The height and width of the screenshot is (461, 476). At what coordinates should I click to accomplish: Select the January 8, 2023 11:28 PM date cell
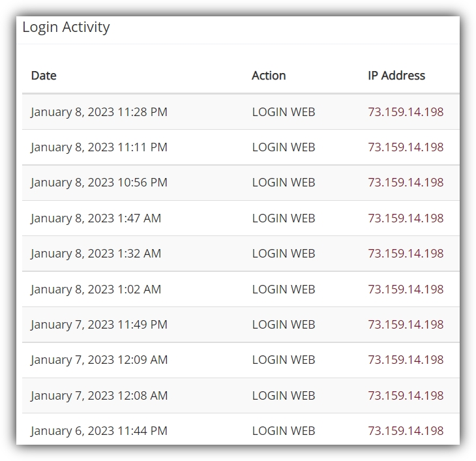99,112
